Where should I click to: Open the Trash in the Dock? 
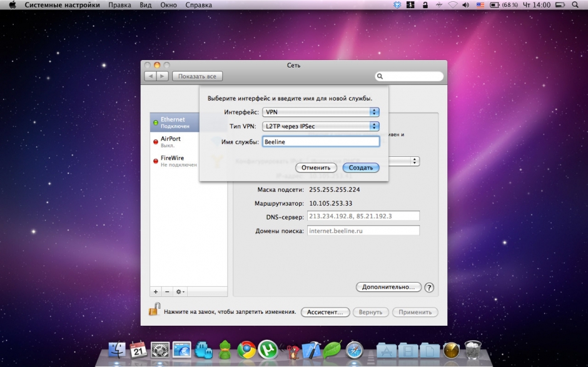[473, 350]
